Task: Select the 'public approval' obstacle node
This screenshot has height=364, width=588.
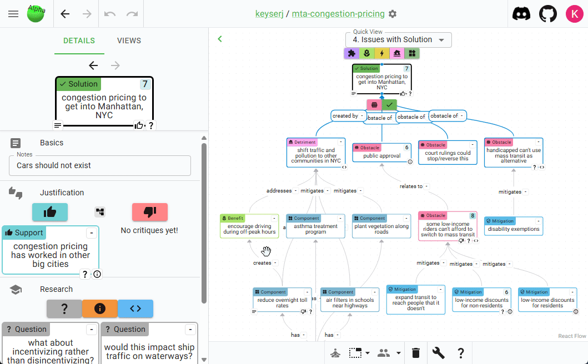Action: click(382, 153)
